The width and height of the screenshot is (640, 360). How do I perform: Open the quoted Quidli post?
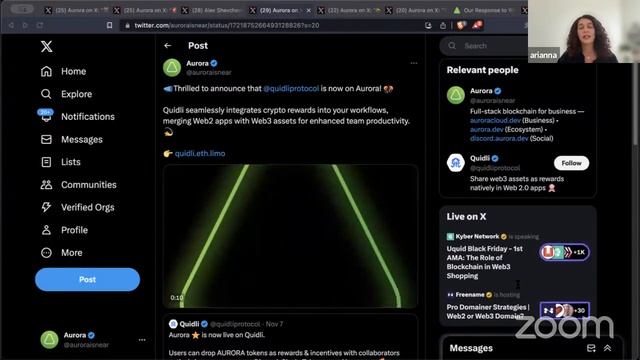(290, 337)
